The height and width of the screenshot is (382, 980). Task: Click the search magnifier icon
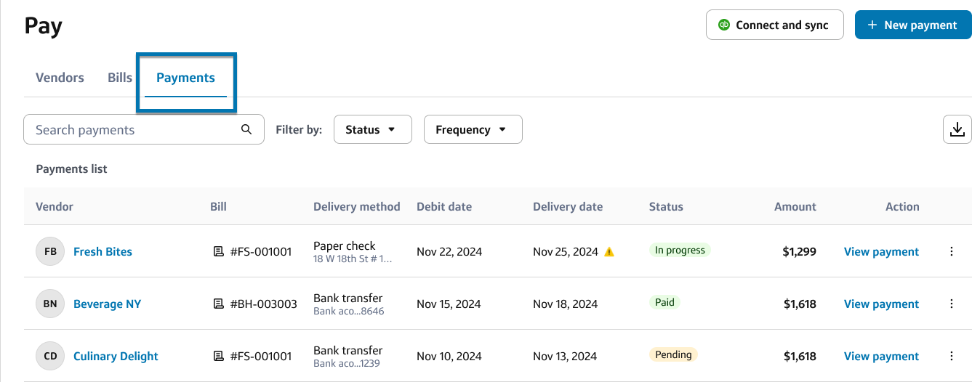pos(246,129)
